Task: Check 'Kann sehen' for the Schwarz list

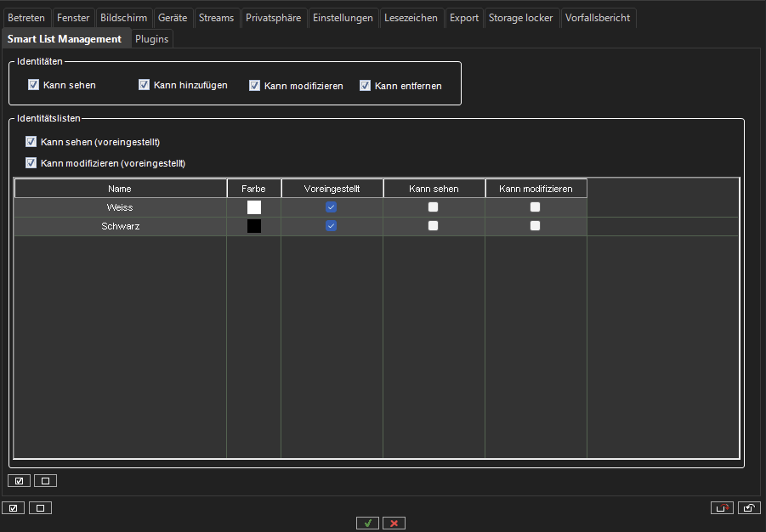Action: tap(433, 226)
